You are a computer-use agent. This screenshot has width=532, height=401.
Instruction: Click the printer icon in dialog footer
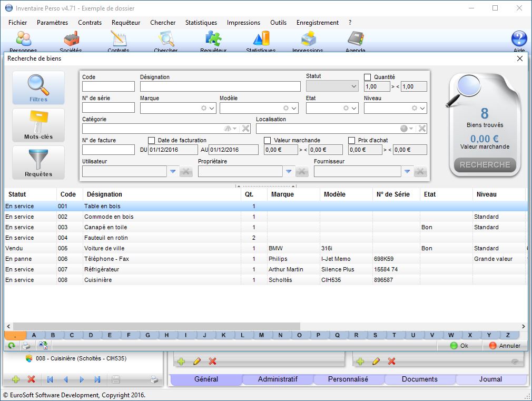(26, 346)
